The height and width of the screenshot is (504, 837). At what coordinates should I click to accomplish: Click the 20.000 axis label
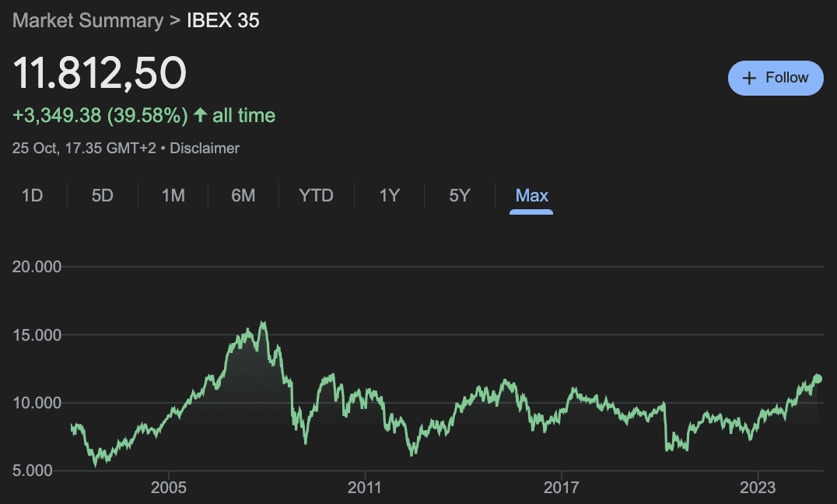(37, 266)
